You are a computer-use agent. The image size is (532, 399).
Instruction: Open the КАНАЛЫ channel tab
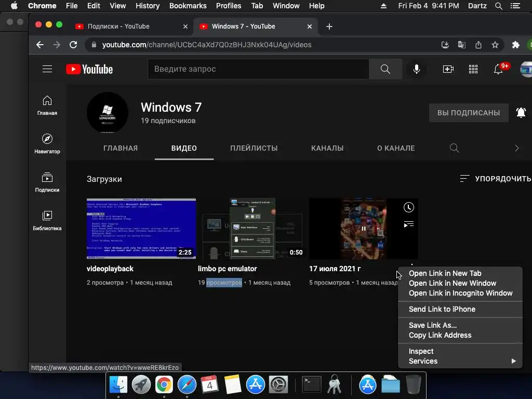pos(327,148)
